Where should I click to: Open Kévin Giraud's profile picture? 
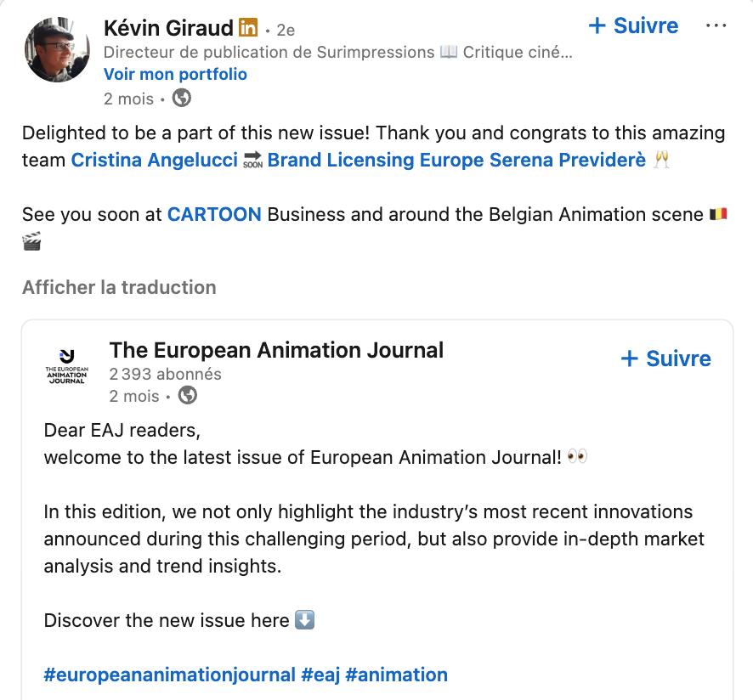[57, 49]
